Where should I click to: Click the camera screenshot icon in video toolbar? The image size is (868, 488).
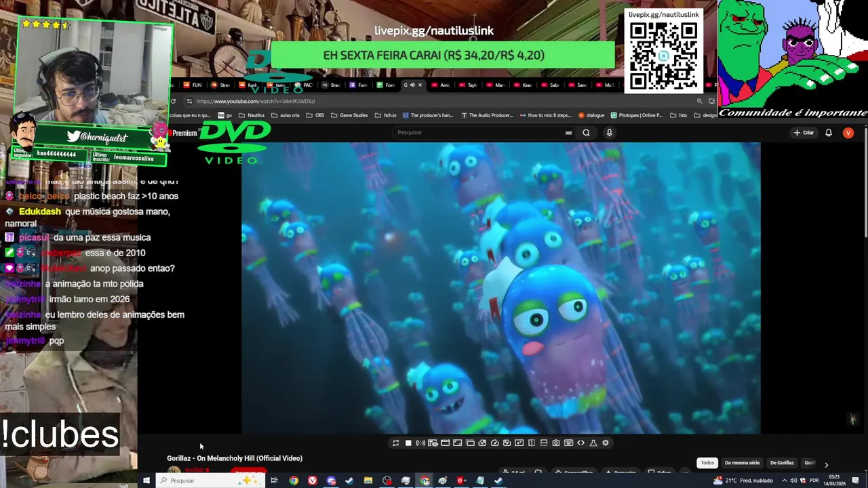tap(556, 443)
